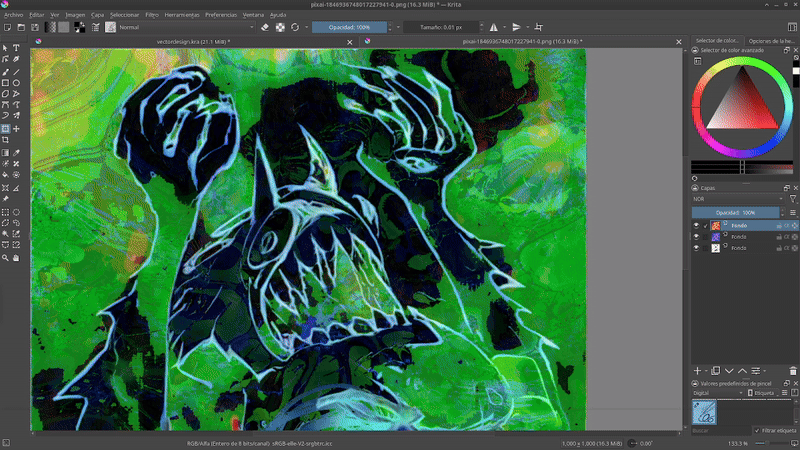This screenshot has height=450, width=800.
Task: Move layer up with the up arrow
Action: [742, 371]
